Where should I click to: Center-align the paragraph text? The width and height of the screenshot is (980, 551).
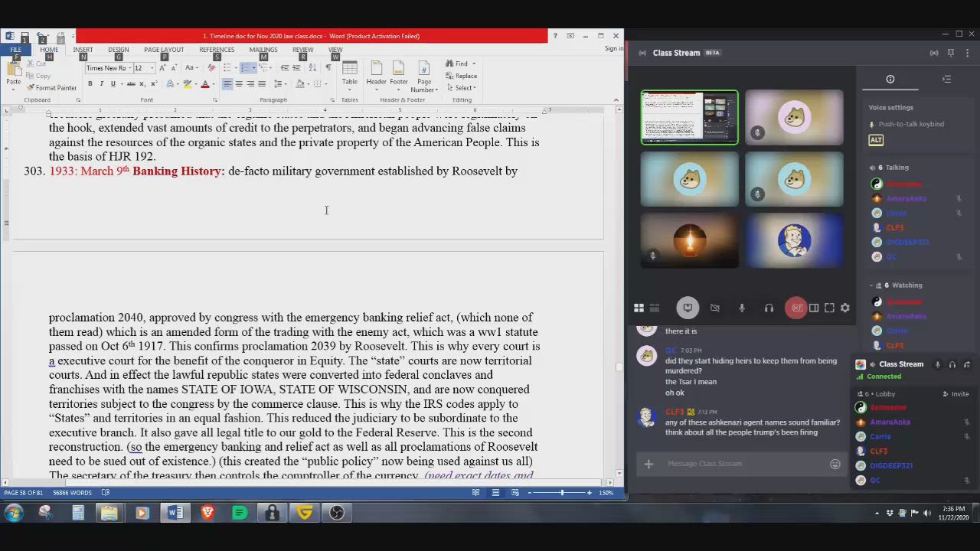239,84
